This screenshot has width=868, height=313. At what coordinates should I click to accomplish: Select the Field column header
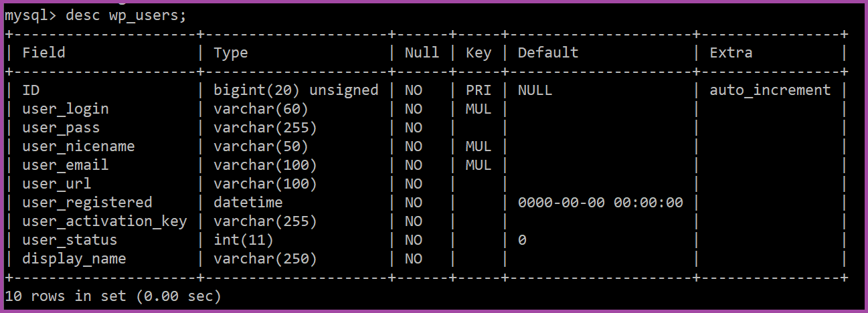44,53
